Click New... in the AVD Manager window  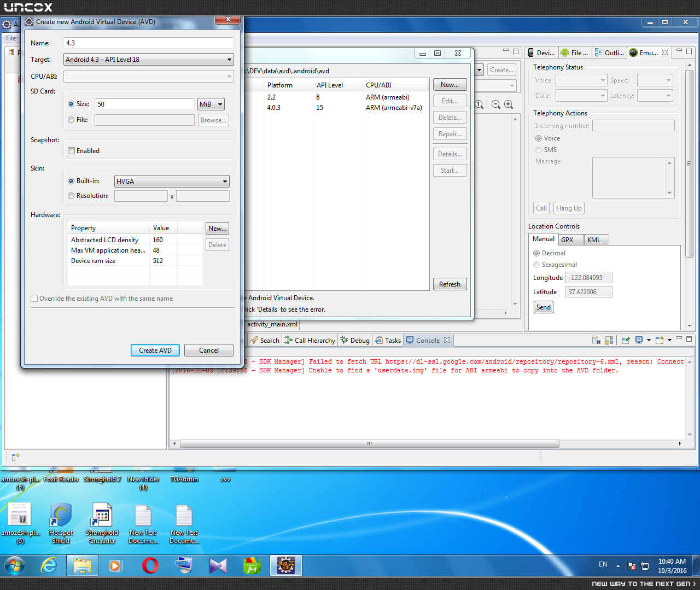(450, 85)
